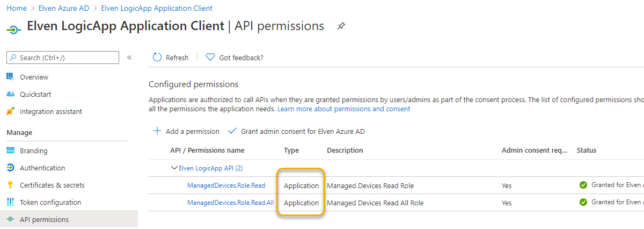This screenshot has height=229, width=644.
Task: Click the Refresh circular arrow icon
Action: (x=157, y=58)
